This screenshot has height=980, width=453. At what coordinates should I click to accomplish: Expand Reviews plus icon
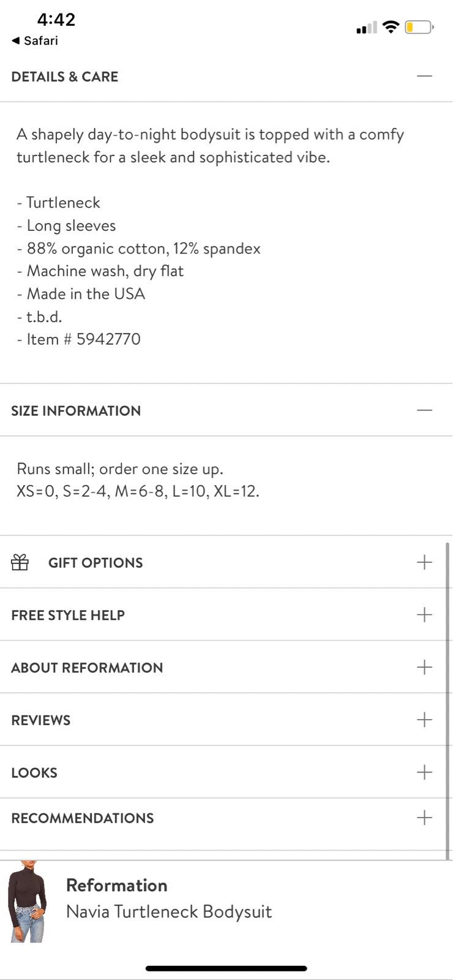click(x=424, y=720)
